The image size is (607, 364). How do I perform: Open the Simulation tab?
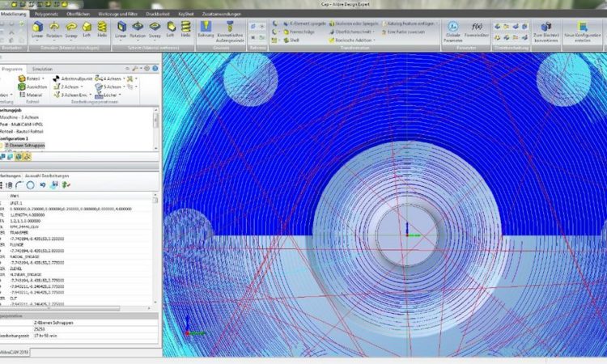44,70
